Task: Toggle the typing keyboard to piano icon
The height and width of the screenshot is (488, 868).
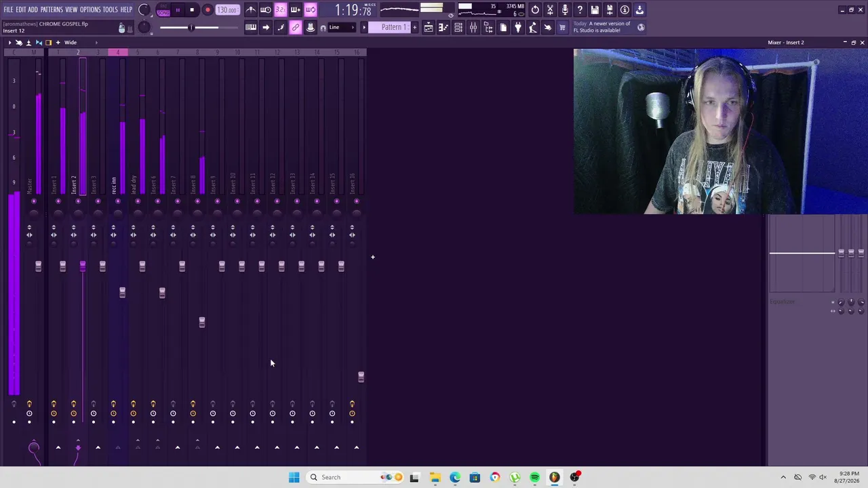Action: coord(251,28)
